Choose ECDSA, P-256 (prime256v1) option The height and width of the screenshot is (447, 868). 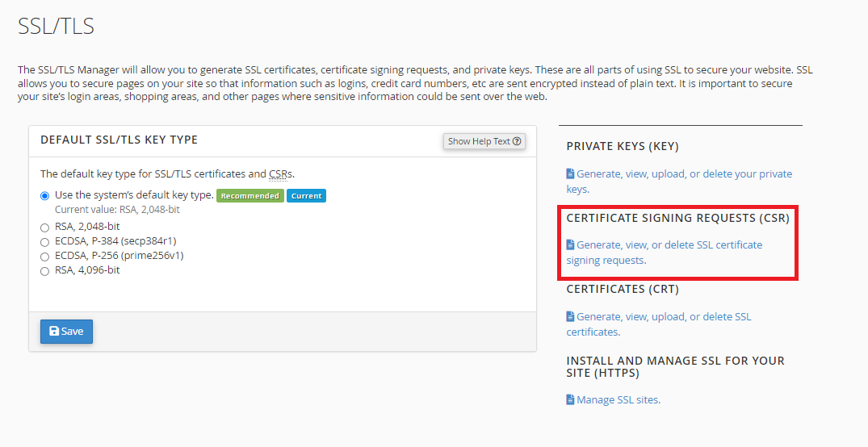click(45, 257)
